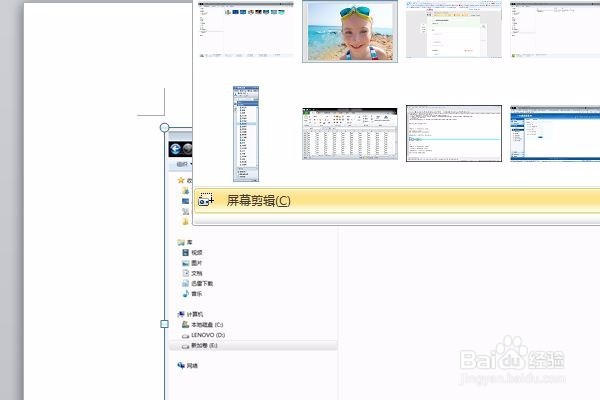Pick the tall narrow list window thumbnail
Screen dimensions: 600x400
pyautogui.click(x=246, y=134)
